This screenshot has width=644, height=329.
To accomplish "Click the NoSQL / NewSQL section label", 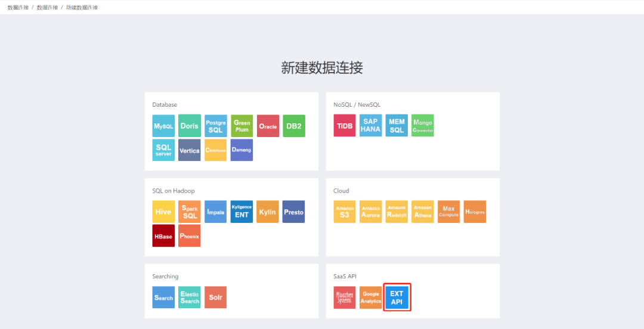I will (x=357, y=105).
